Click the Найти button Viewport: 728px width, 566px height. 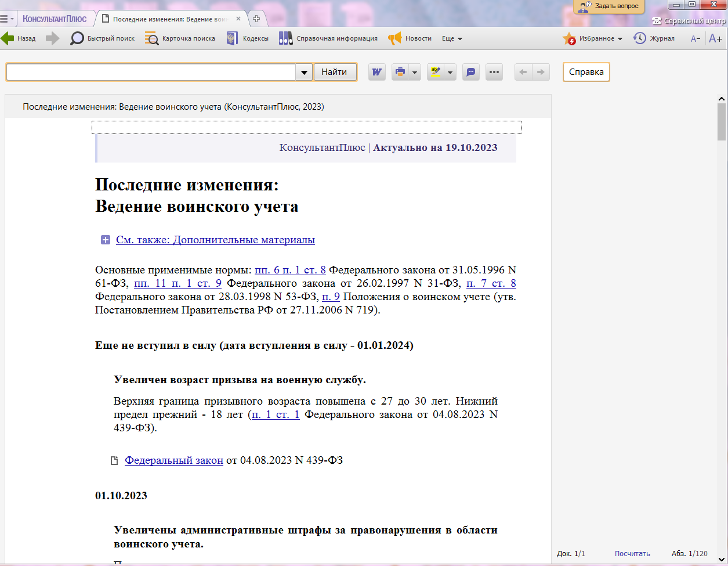click(335, 72)
